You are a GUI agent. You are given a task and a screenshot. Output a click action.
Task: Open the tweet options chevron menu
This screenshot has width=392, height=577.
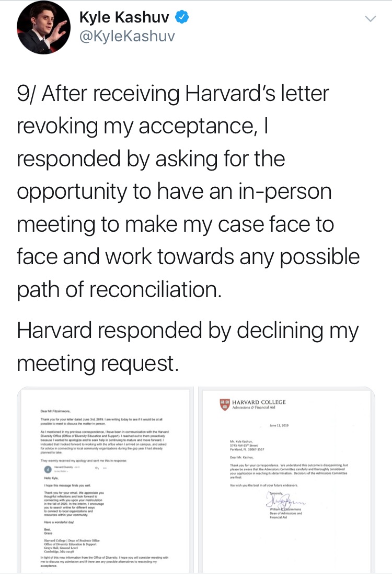[370, 19]
